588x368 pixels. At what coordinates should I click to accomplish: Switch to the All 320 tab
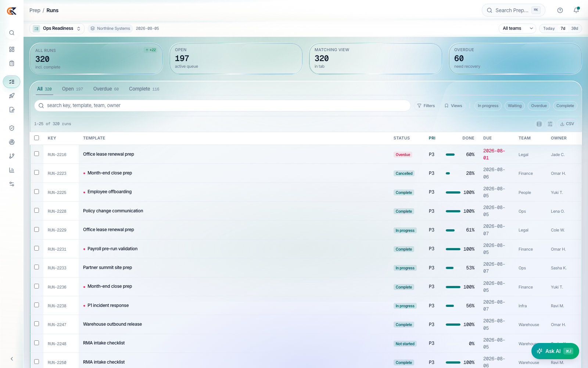coord(44,89)
